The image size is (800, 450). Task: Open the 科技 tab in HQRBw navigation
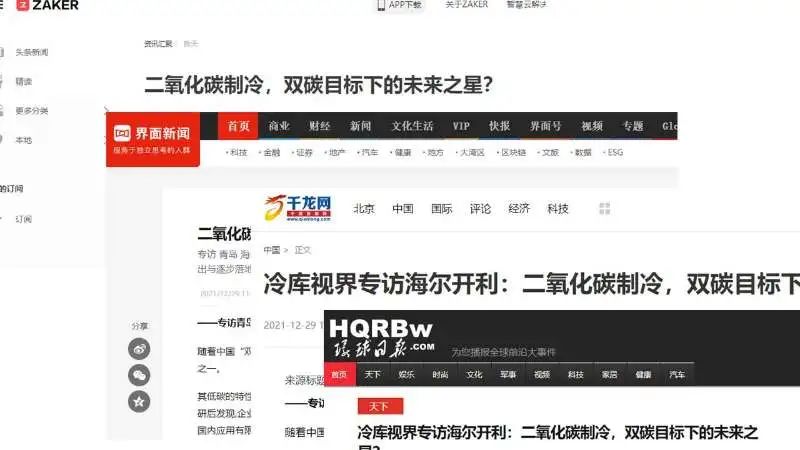tap(576, 374)
